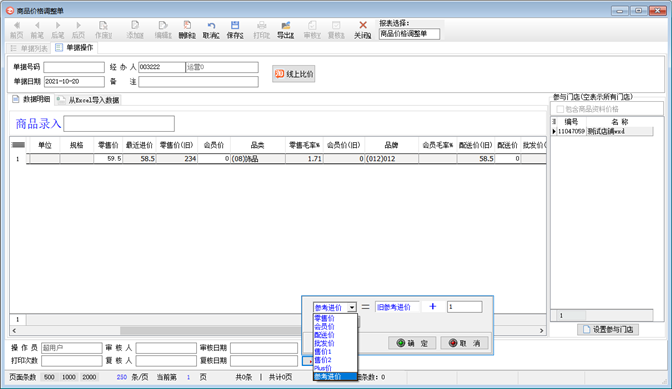Click the 打印 print toolbar icon
The width and height of the screenshot is (672, 389).
click(x=261, y=30)
